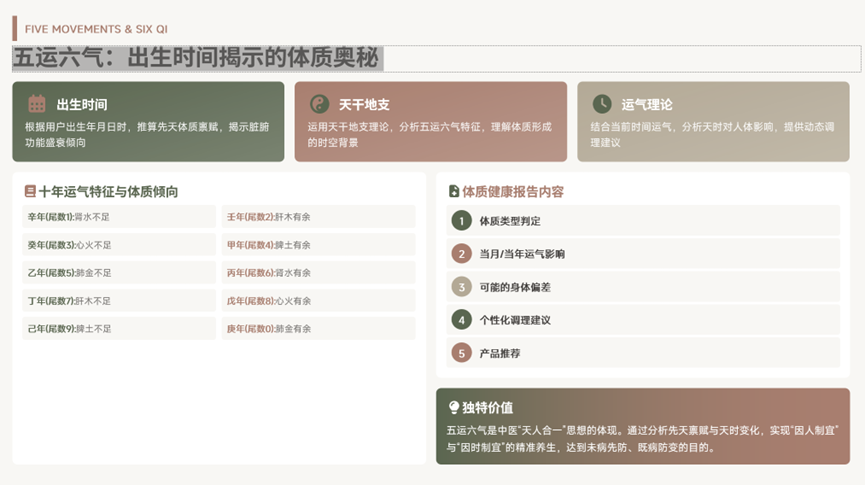
Task: Click the clock icon beside 运气理论
Action: point(601,103)
